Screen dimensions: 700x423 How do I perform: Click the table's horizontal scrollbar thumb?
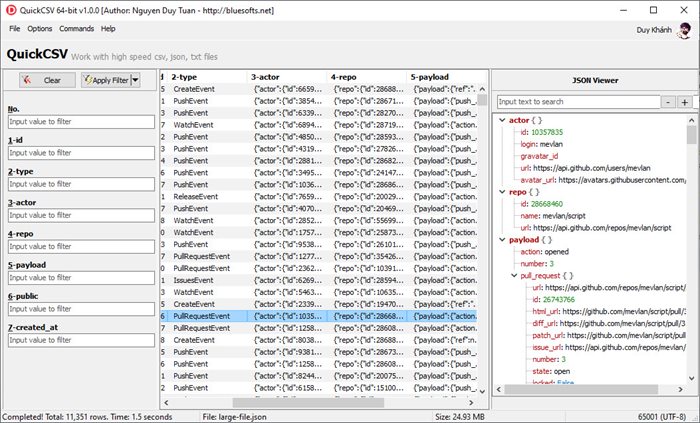(308, 402)
